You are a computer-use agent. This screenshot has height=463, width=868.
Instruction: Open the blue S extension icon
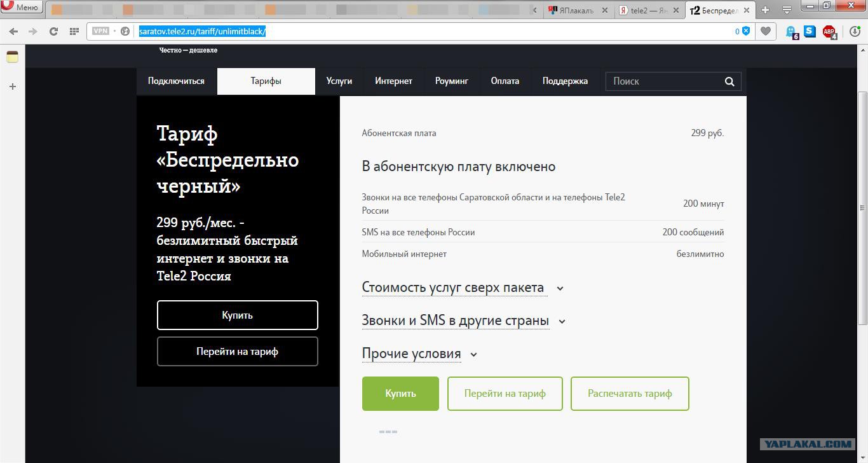(x=810, y=31)
